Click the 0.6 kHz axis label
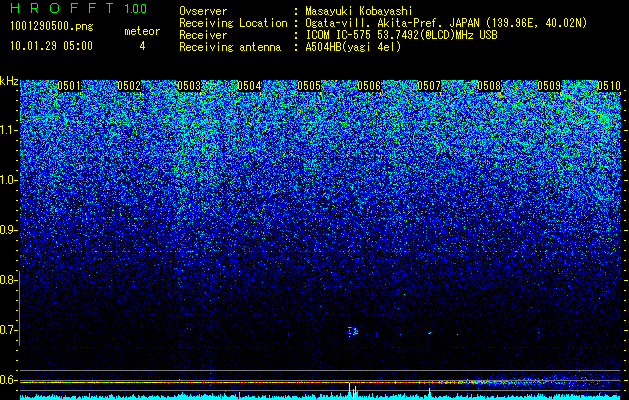Image resolution: width=629 pixels, height=400 pixels. tap(8, 380)
